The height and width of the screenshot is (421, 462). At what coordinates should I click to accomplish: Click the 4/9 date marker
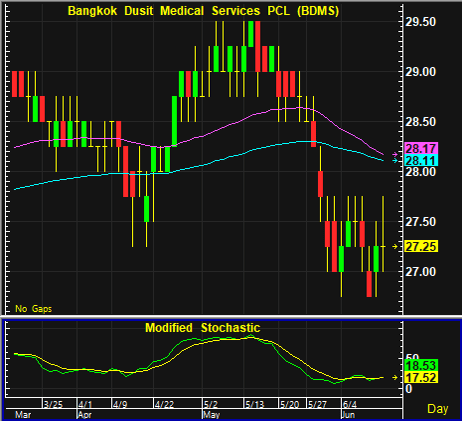120,404
